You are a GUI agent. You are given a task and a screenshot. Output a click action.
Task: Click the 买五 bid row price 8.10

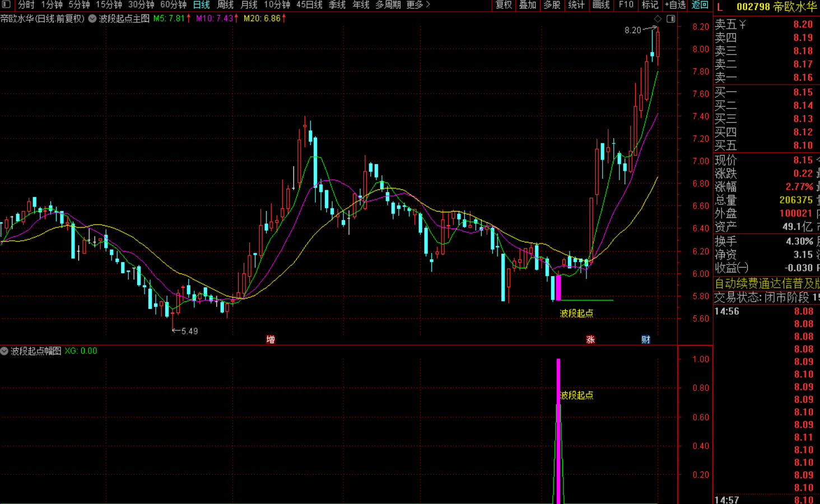[x=803, y=146]
